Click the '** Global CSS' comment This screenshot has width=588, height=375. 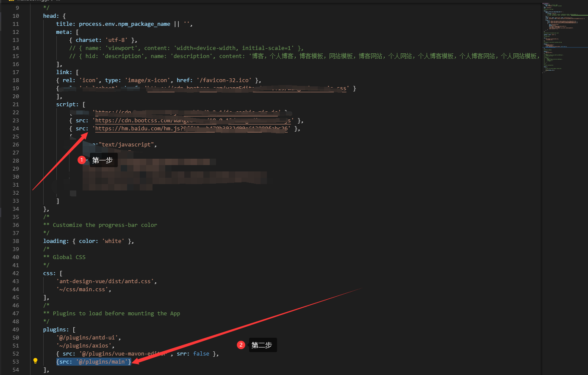coord(64,257)
